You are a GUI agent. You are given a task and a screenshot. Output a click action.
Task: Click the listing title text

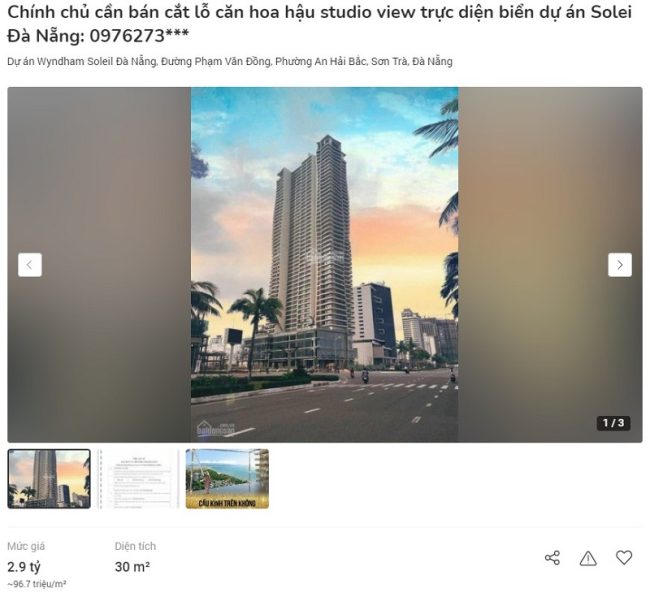[320, 24]
